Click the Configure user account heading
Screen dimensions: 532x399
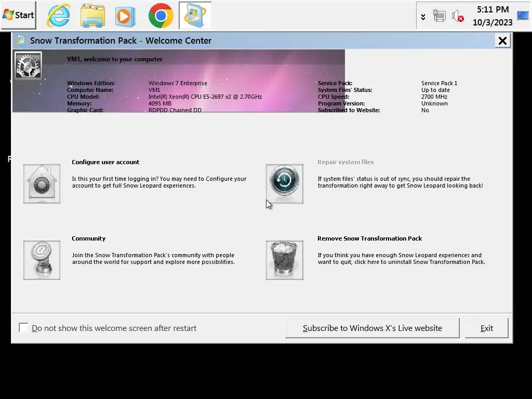105,162
